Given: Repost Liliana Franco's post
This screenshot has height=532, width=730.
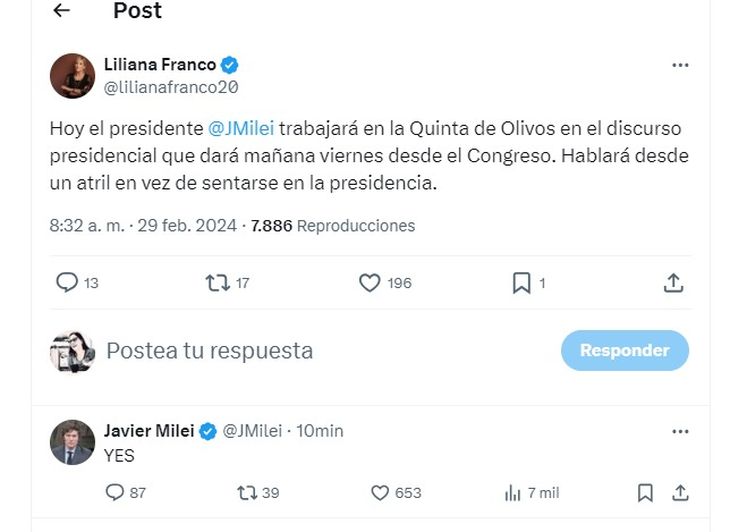Looking at the screenshot, I should (x=217, y=283).
